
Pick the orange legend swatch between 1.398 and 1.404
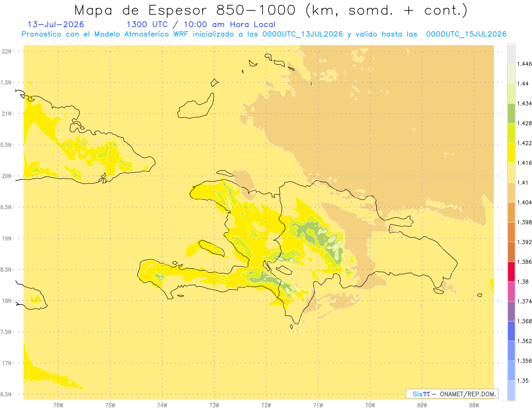[x=511, y=212]
